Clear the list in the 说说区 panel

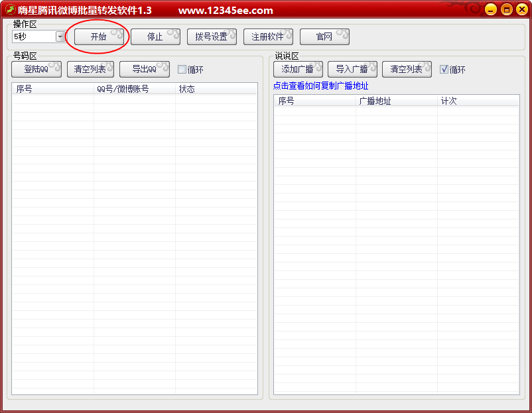tap(407, 69)
